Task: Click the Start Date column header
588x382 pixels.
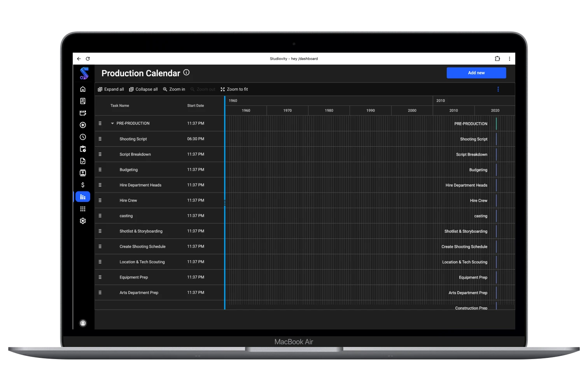Action: [196, 106]
